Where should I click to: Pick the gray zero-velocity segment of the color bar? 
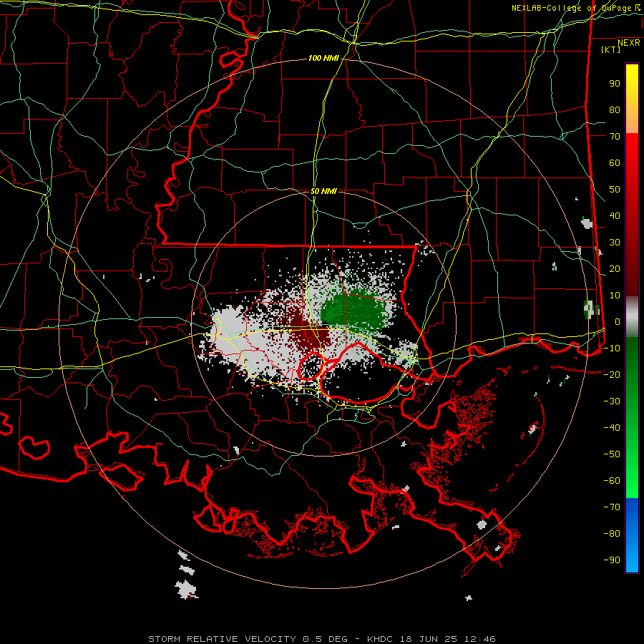(x=632, y=317)
